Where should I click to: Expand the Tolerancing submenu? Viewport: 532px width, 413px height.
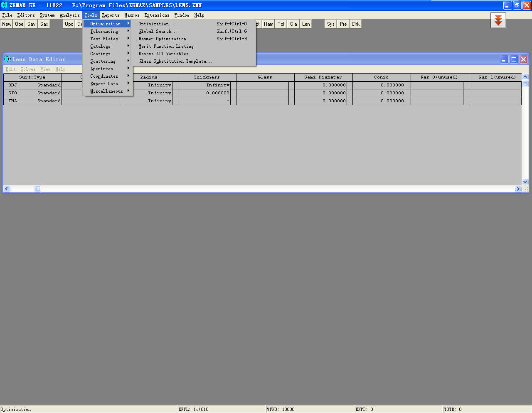(x=108, y=32)
